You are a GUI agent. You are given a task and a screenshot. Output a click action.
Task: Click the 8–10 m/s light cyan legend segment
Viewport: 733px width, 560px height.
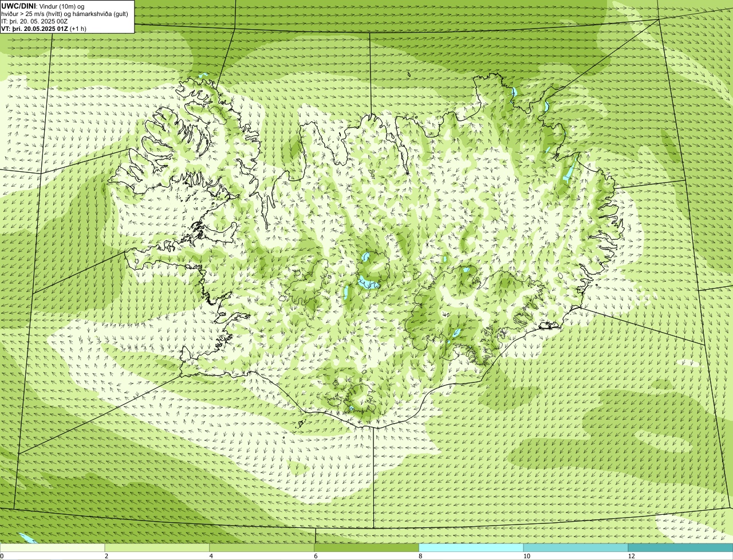click(471, 547)
